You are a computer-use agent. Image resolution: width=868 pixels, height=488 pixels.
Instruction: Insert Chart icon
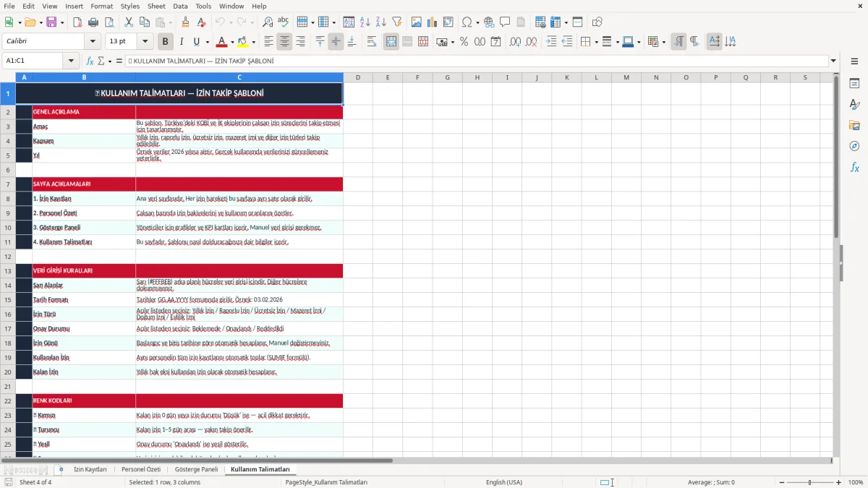point(433,22)
